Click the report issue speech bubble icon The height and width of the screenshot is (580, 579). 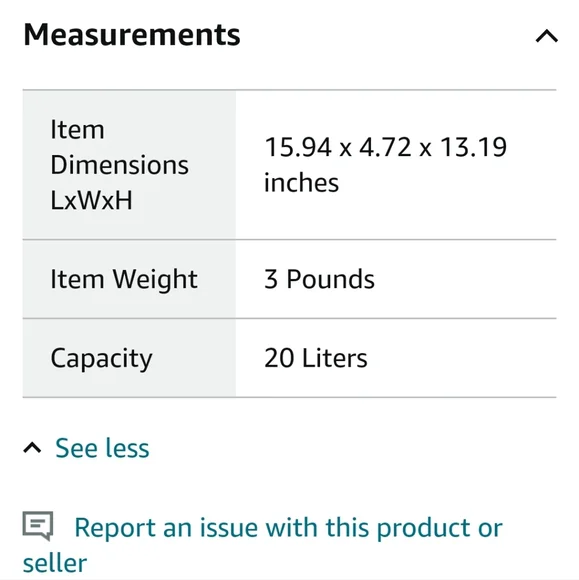pos(38,526)
